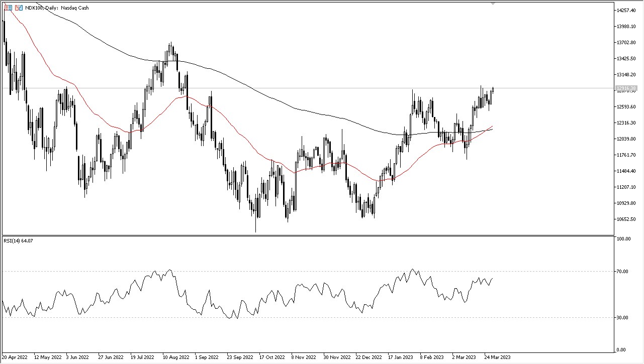
Task: Click the 30.00 level label in RSI panel
Action: click(622, 317)
